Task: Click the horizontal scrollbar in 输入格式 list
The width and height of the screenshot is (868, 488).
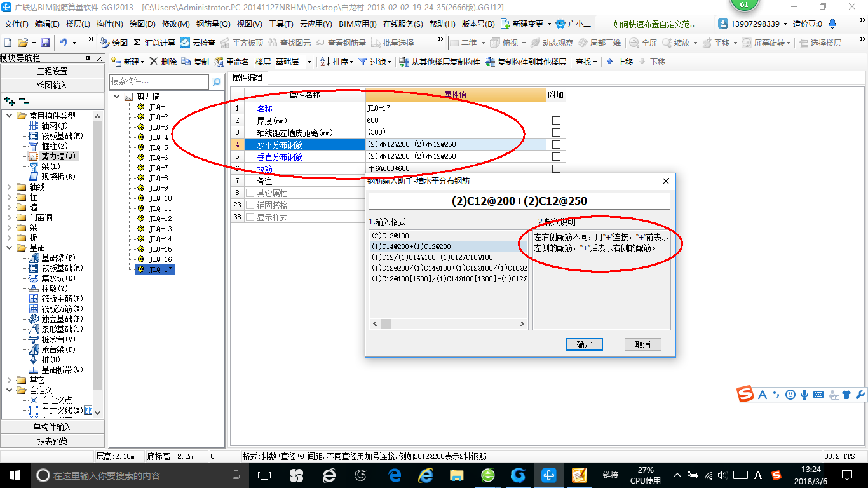Action: tap(448, 324)
